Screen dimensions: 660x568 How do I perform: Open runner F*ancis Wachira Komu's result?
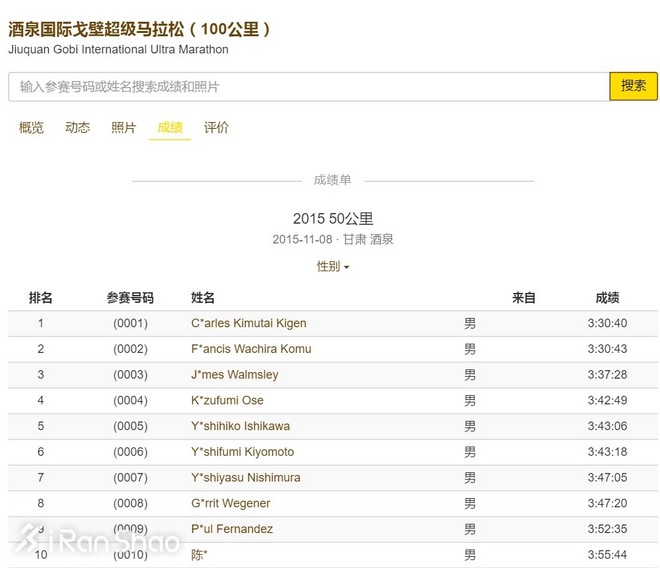[251, 349]
